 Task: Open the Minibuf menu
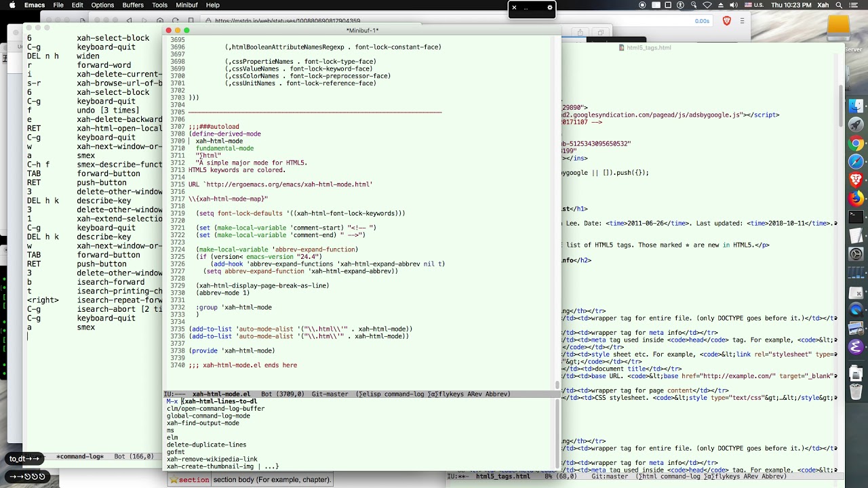coord(186,5)
